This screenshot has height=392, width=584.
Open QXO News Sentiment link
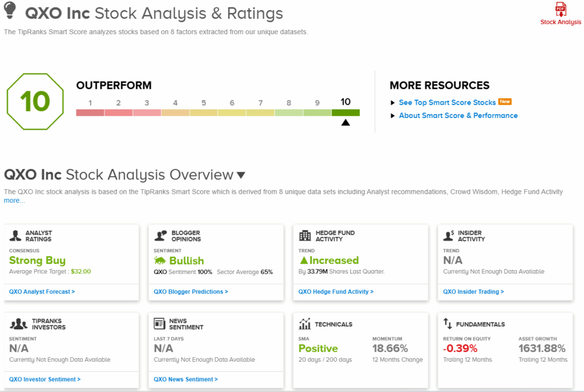tap(186, 379)
